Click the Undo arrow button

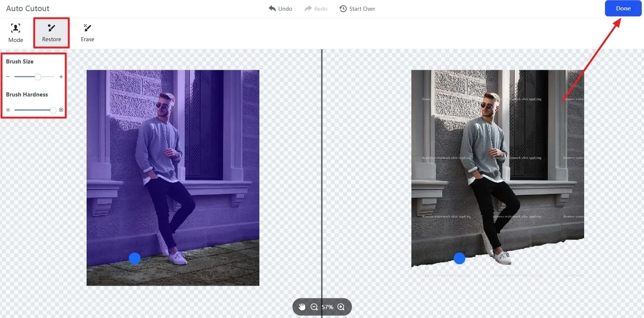coord(280,9)
